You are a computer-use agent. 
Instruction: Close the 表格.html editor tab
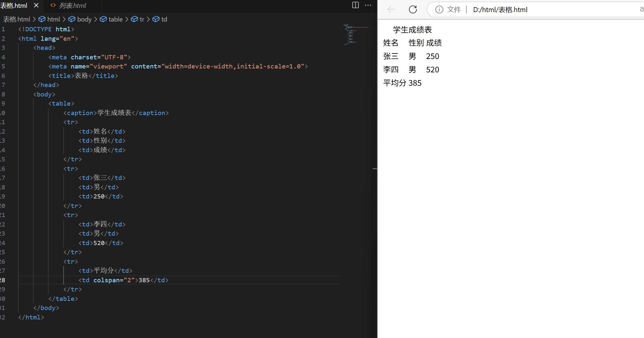tap(36, 6)
